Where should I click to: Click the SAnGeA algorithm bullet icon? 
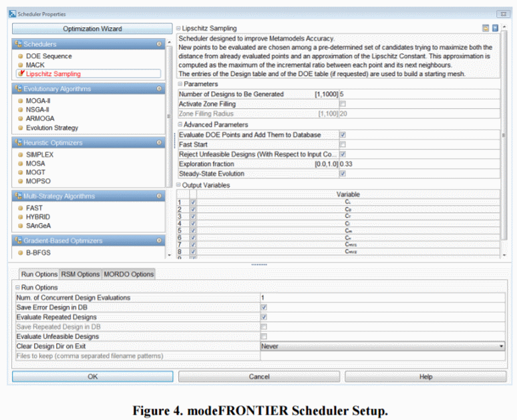[x=21, y=226]
